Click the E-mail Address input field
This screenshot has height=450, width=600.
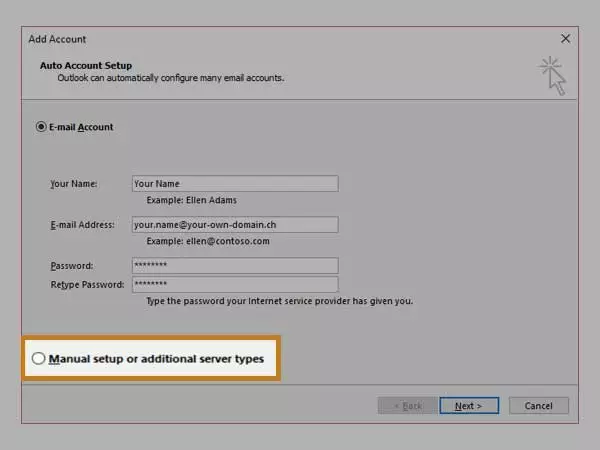[235, 225]
